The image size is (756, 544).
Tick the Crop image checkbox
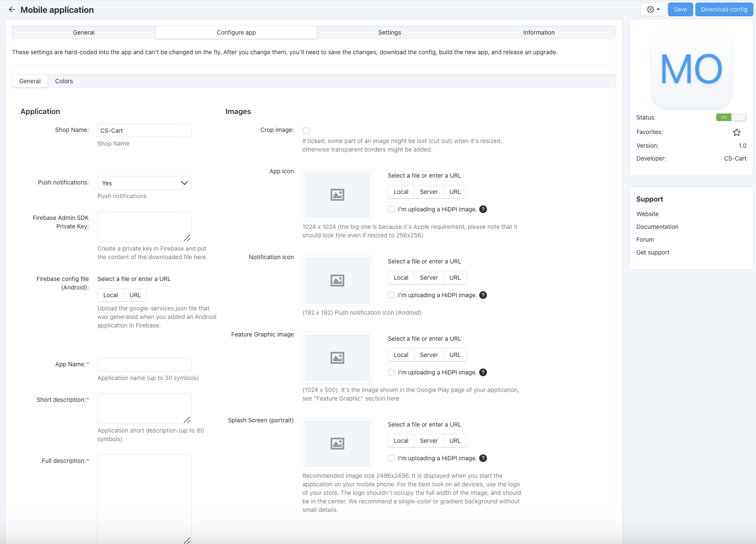pos(306,131)
